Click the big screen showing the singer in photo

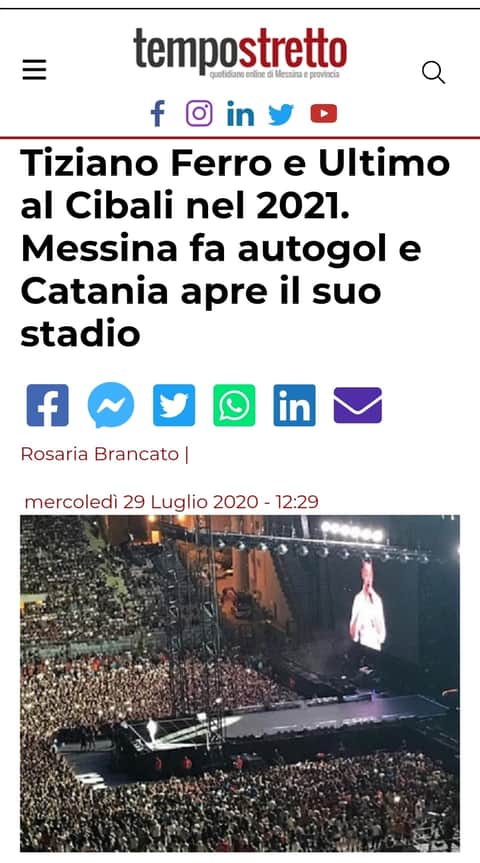click(x=368, y=604)
